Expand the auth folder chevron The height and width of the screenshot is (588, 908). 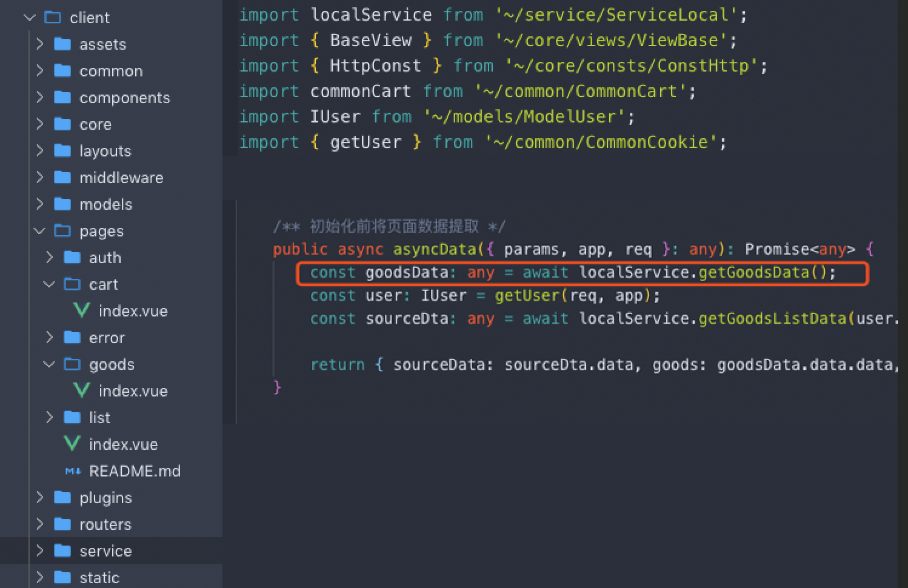pyautogui.click(x=49, y=258)
